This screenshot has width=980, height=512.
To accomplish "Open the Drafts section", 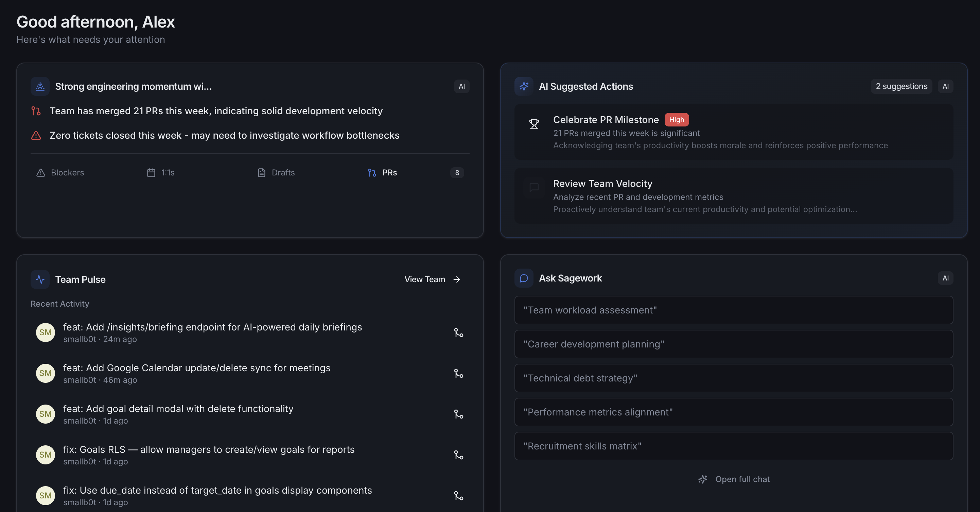I will 276,172.
